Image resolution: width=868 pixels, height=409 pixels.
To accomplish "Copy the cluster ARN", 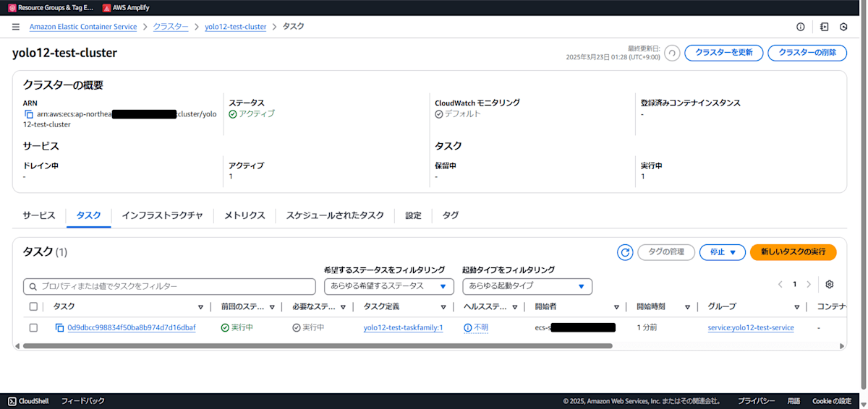I will [x=29, y=114].
